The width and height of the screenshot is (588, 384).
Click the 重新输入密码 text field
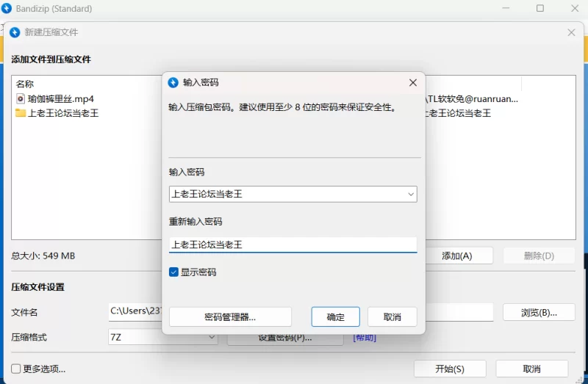[x=293, y=245]
